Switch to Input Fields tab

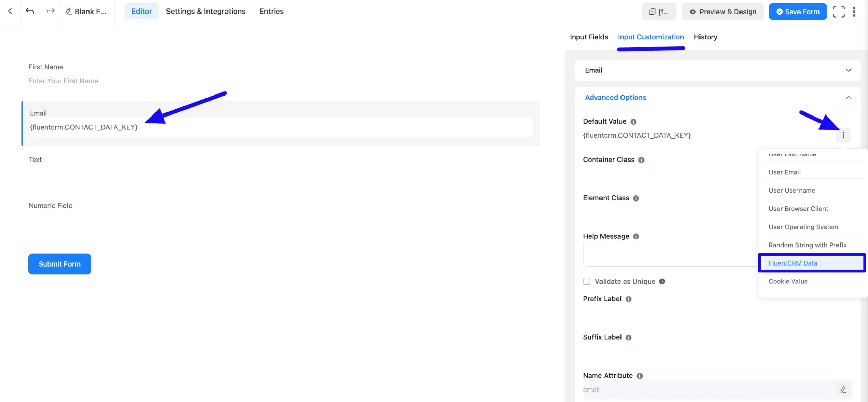click(589, 37)
